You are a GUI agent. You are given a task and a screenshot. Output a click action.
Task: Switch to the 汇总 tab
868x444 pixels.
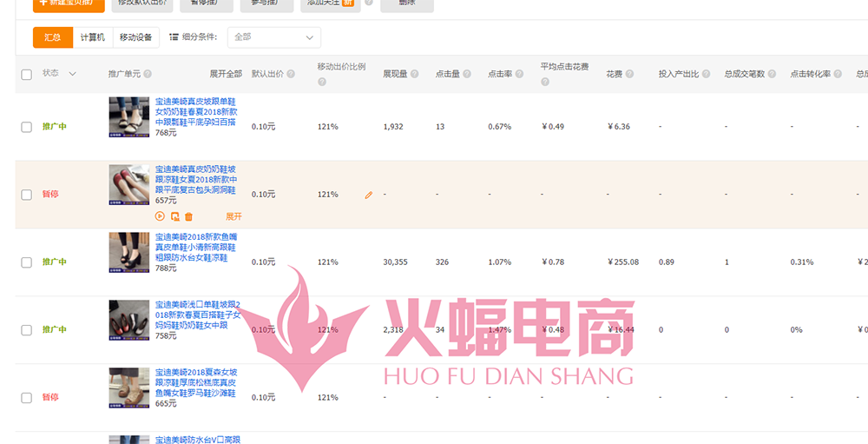(53, 37)
